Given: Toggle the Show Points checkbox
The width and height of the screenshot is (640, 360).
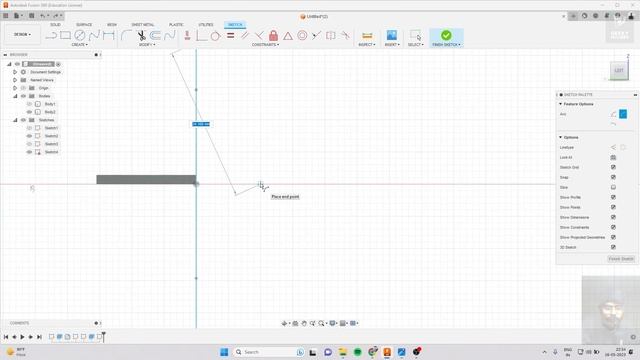Looking at the screenshot, I should [x=613, y=207].
